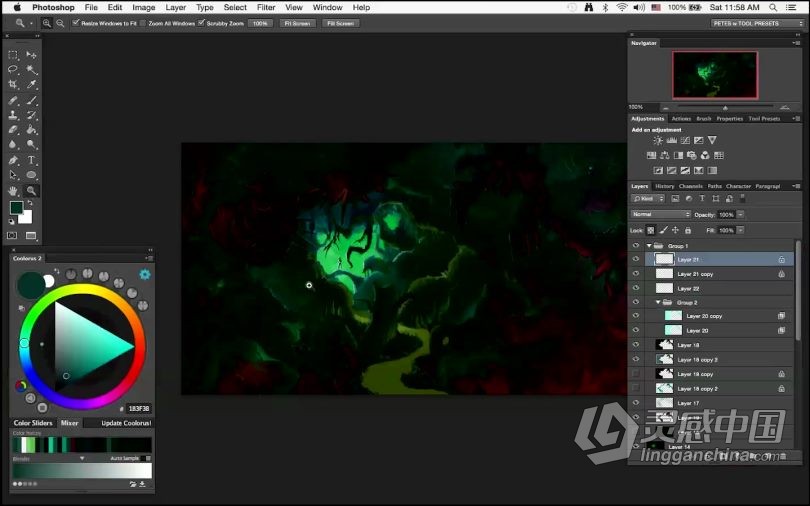Image resolution: width=810 pixels, height=506 pixels.
Task: Select the Hand tool
Action: coord(13,191)
